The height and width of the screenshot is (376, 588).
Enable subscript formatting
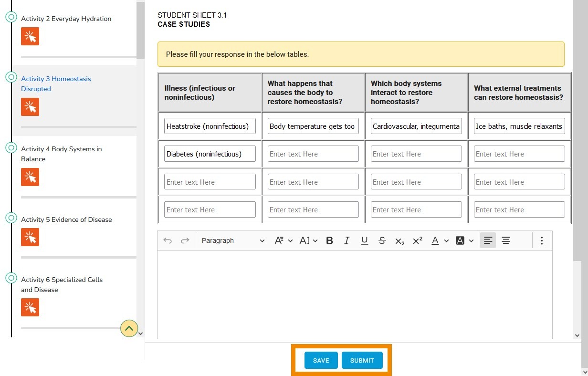coord(399,241)
